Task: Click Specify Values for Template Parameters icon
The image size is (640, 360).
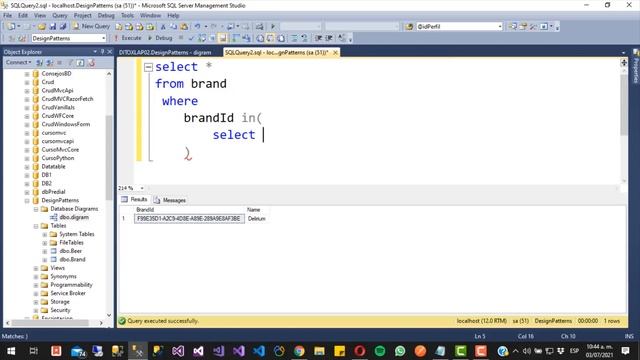Action: [342, 38]
